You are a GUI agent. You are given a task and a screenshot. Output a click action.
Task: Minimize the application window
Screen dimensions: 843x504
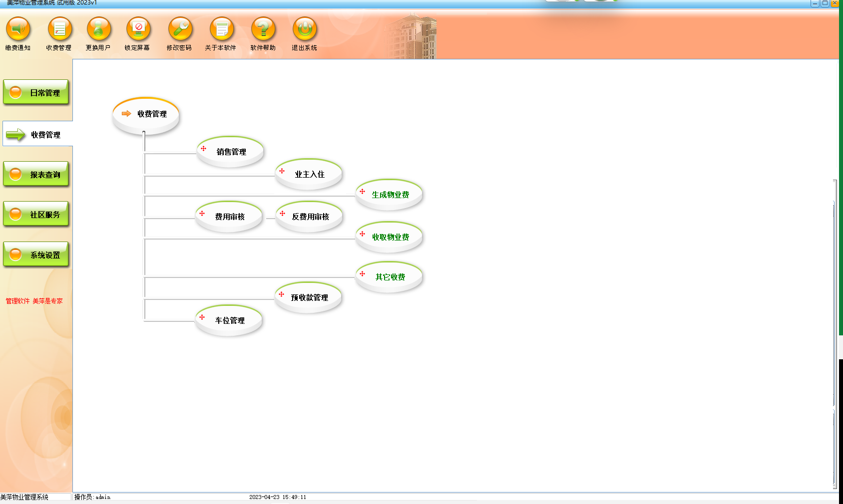(x=815, y=3)
